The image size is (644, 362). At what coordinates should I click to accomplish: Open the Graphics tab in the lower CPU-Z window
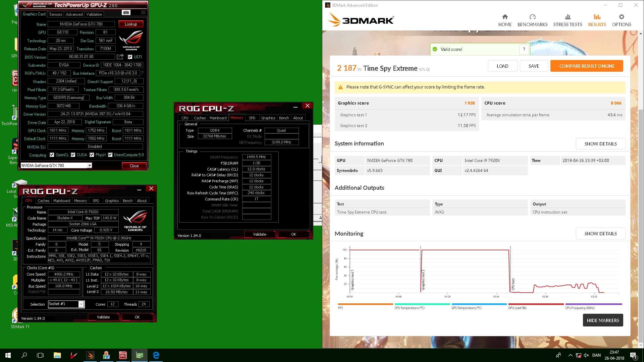pos(112,201)
